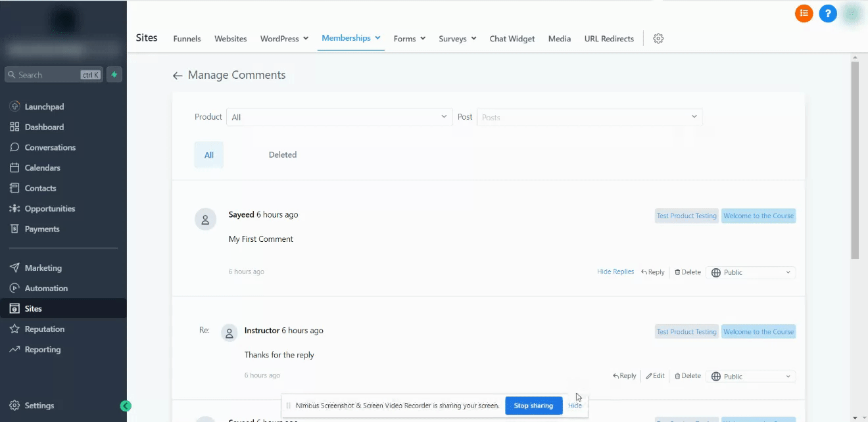Expand the WordPress menu
Viewport: 868px width, 422px height.
click(284, 39)
